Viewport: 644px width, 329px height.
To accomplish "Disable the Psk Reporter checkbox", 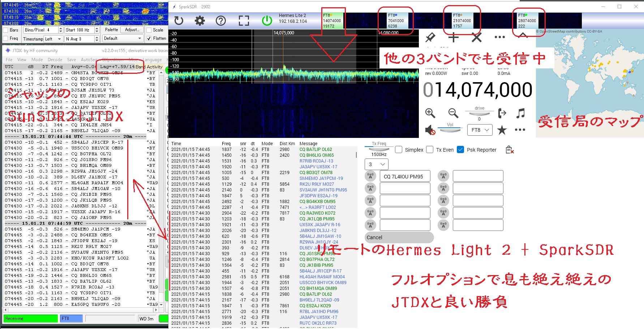I will [460, 149].
